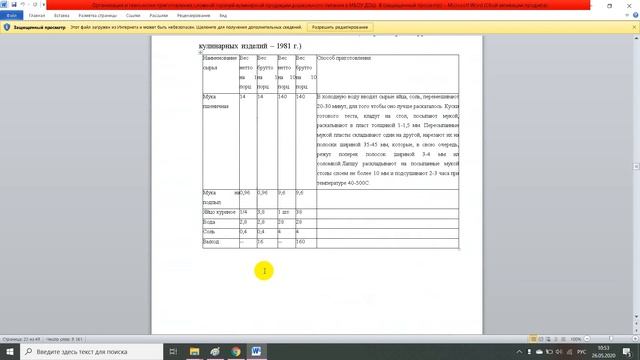Switch to Full Screen Reading view icon
The image size is (640, 360).
[x=541, y=339]
